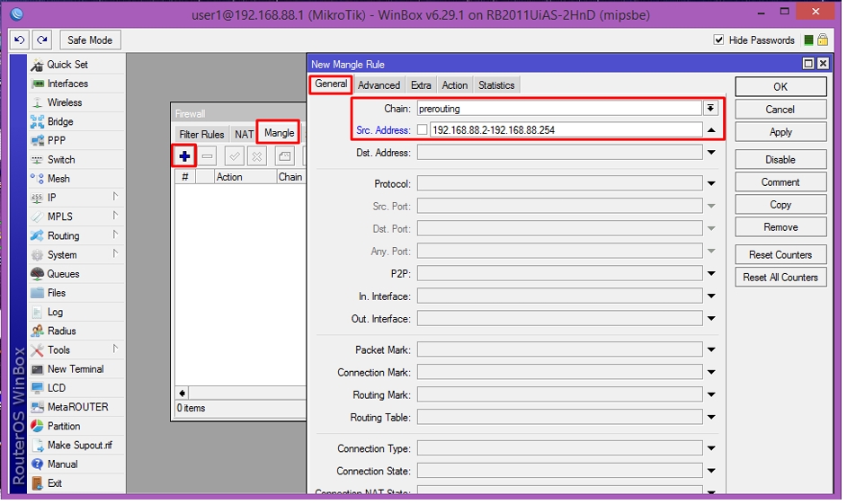Collapse the Src. Address field
Viewport: 847px width, 504px height.
711,130
